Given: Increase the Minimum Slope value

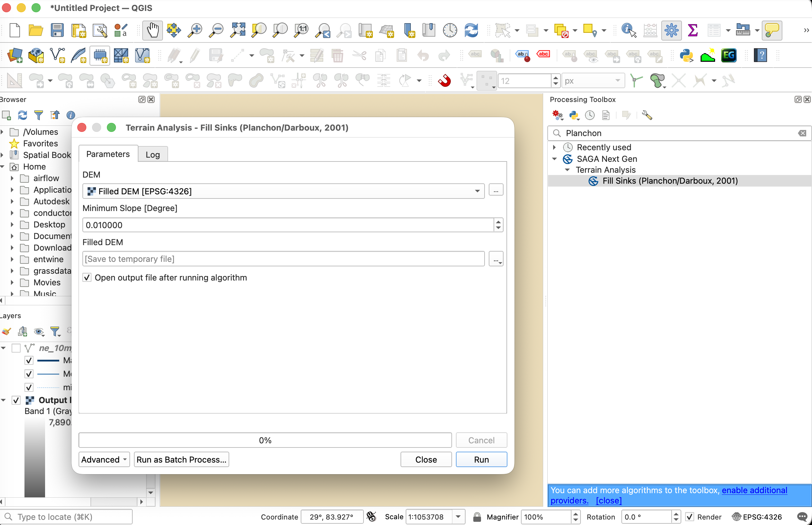Looking at the screenshot, I should pyautogui.click(x=498, y=222).
